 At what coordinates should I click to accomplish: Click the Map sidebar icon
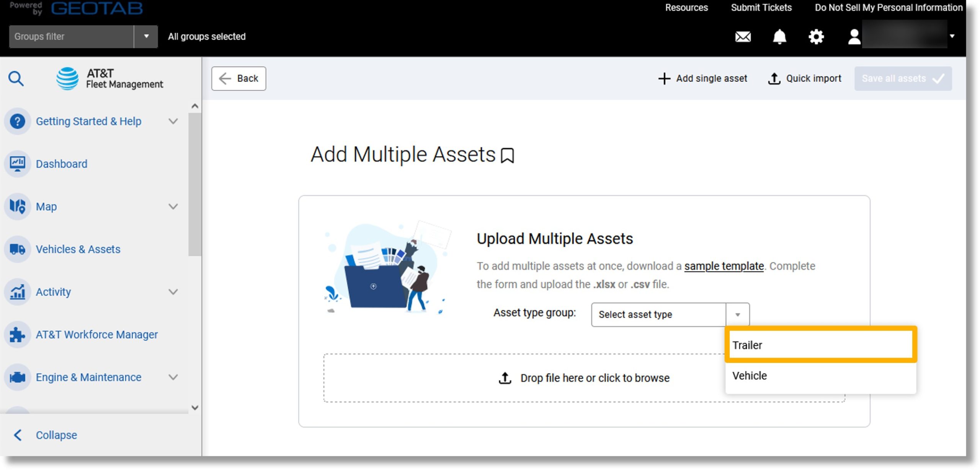pos(17,207)
